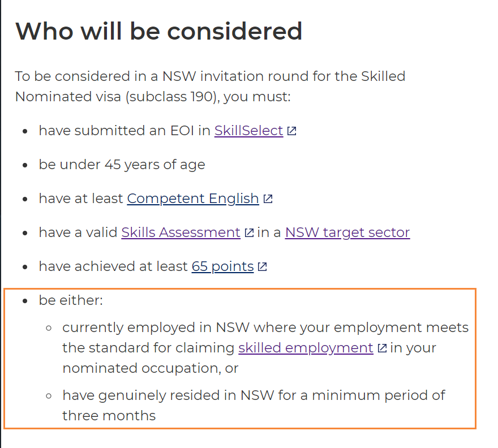Viewport: 498px width, 448px height.
Task: Open the skilled employment link
Action: (x=306, y=348)
